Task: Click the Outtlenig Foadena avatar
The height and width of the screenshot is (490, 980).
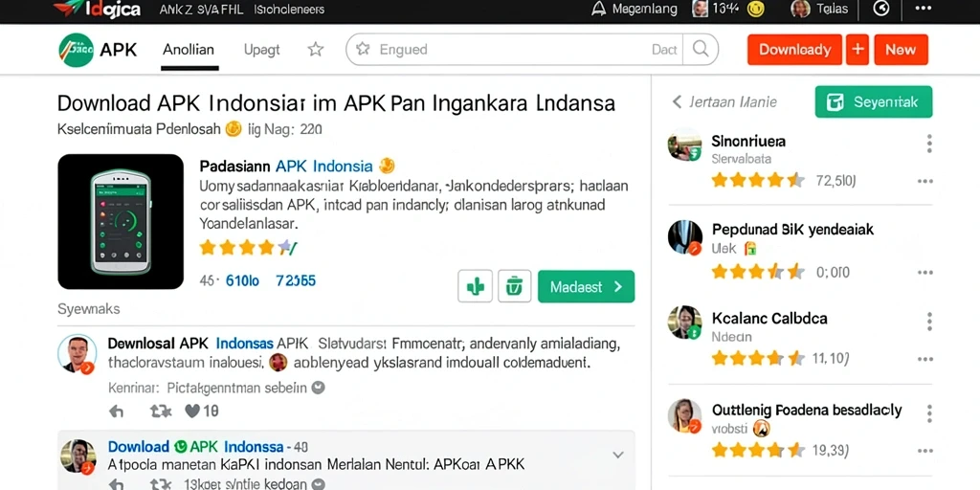Action: tap(685, 416)
